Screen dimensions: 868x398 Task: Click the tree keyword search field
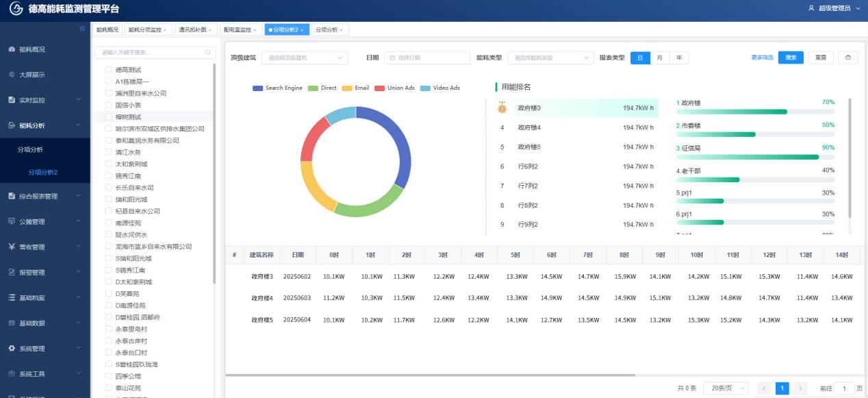click(155, 52)
